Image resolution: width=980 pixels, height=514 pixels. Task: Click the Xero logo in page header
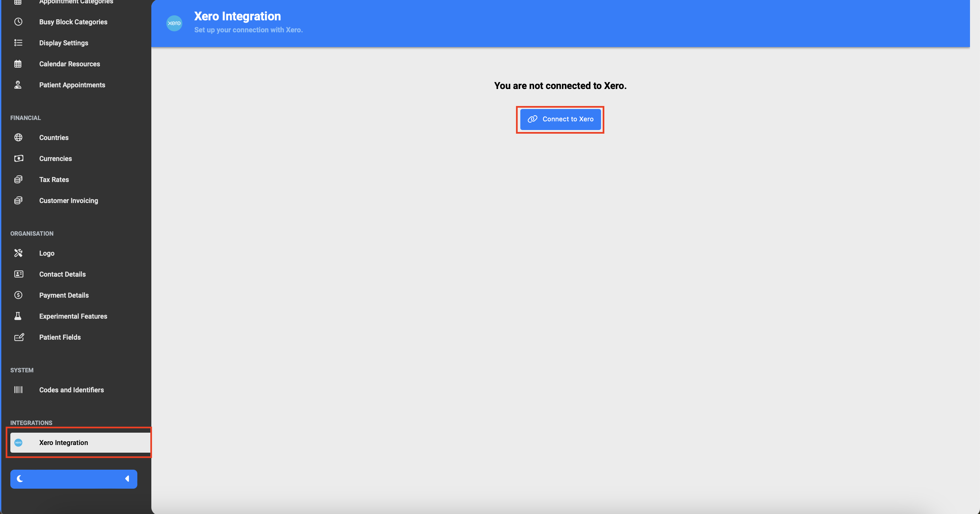[174, 23]
